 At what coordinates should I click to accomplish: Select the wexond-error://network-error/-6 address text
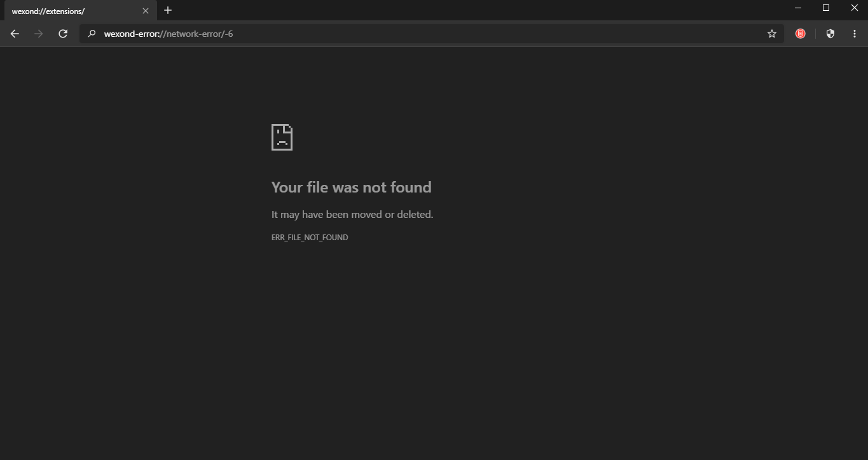coord(169,34)
